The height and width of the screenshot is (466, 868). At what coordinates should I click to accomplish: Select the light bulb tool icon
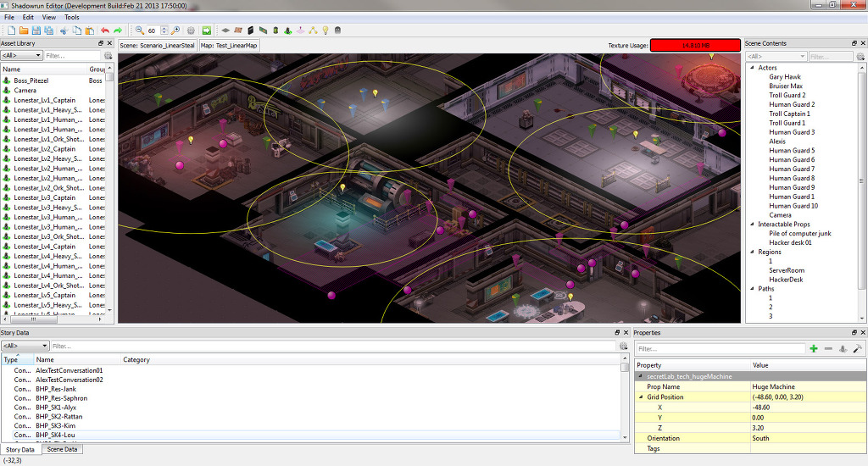tap(325, 31)
